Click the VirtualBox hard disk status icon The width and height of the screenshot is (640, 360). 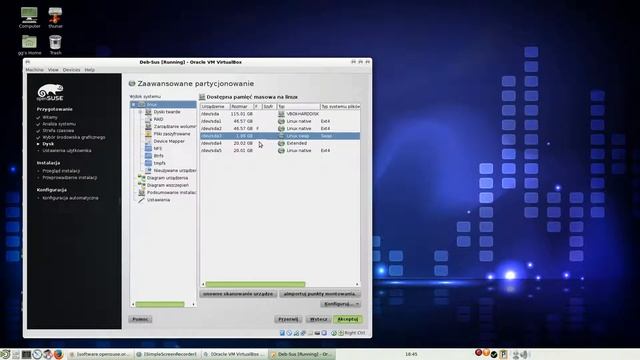point(282,333)
